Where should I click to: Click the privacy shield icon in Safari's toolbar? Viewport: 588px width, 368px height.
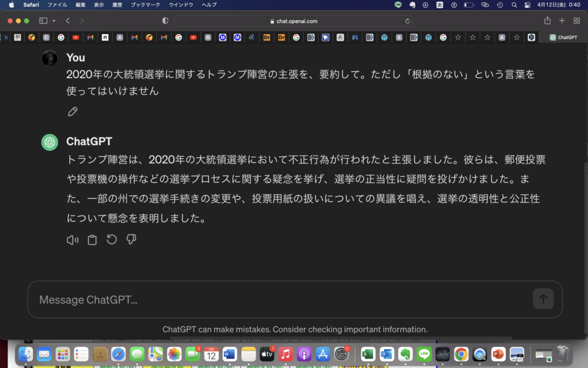pyautogui.click(x=165, y=20)
